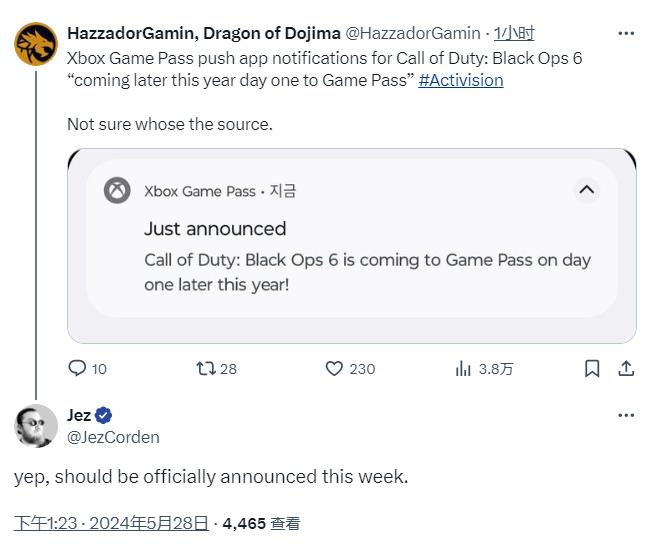Like HazzadorGamin's tweet with the heart icon
The width and height of the screenshot is (652, 548).
point(335,369)
